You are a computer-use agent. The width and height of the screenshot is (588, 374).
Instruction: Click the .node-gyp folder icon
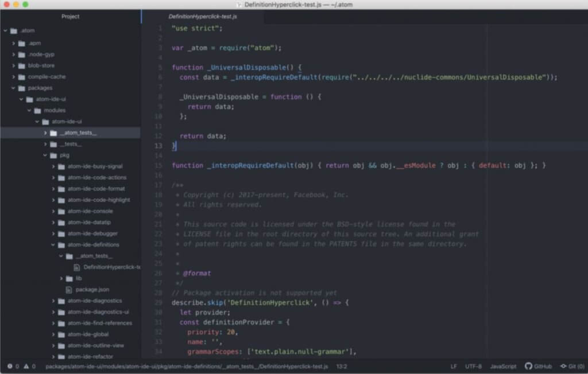click(x=22, y=54)
